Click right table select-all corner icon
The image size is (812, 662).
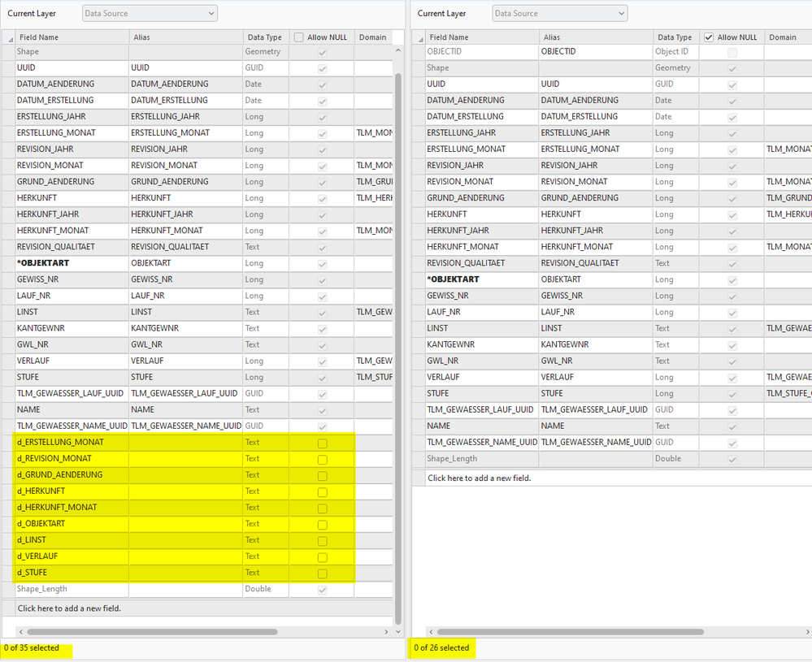point(419,38)
